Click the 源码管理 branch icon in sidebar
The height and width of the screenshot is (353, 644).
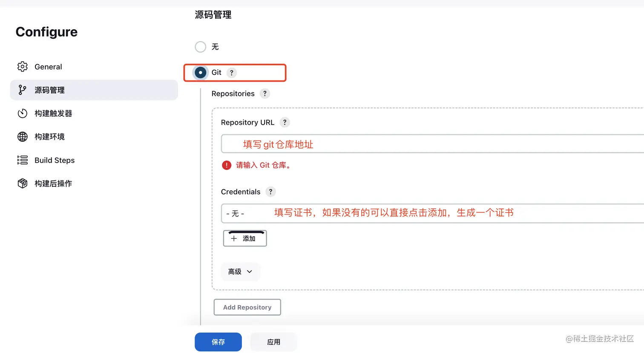[23, 90]
